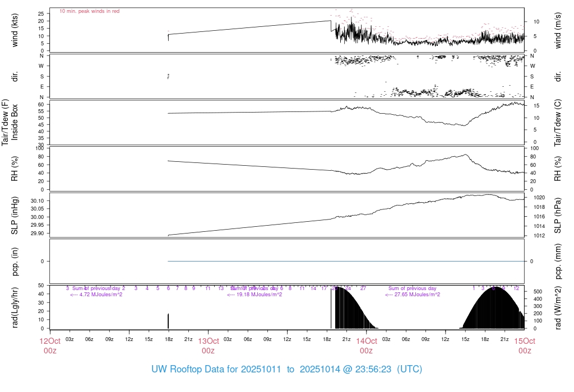This screenshot has width=574, height=392.
Task: Click the "55" Fahrenheit tick label
Action: pyautogui.click(x=41, y=111)
